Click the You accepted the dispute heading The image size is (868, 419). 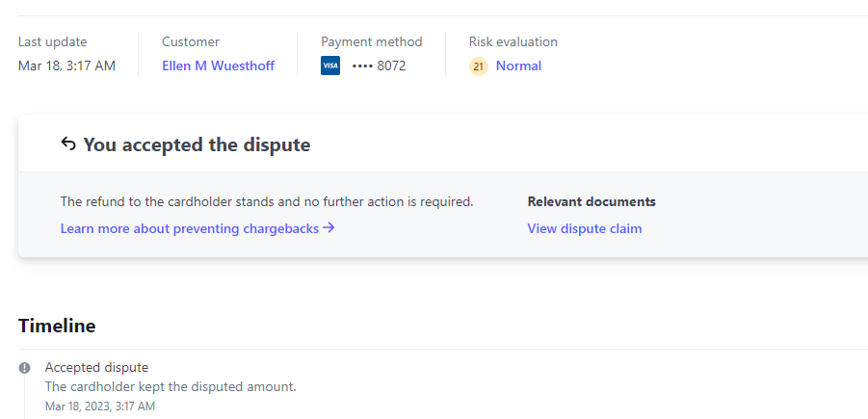click(x=197, y=145)
